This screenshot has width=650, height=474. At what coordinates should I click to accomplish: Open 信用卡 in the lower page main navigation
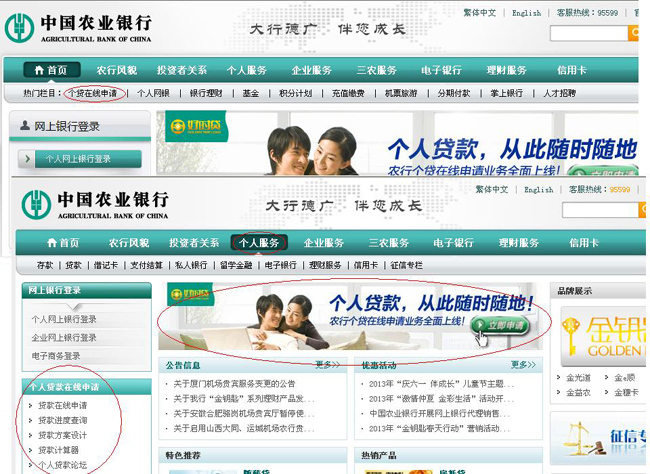584,243
